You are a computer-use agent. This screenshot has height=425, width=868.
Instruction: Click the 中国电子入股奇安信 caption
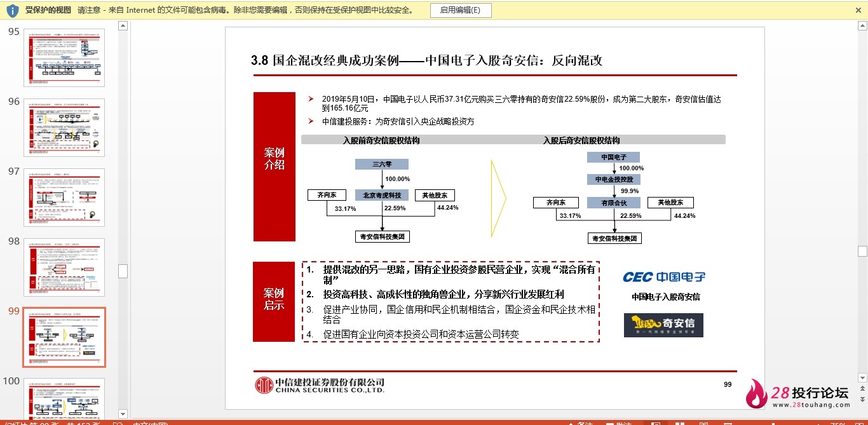click(665, 297)
